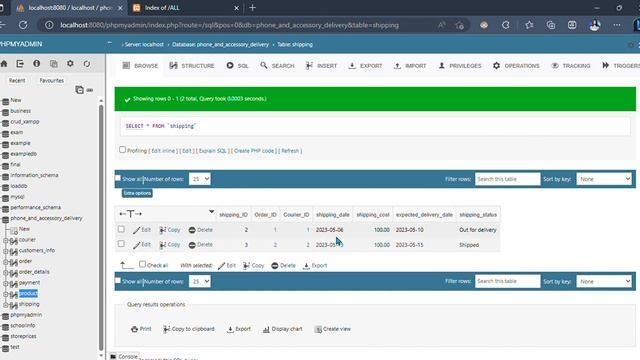This screenshot has height=360, width=640.
Task: Open the mysql database in tree
Action: pyautogui.click(x=17, y=197)
